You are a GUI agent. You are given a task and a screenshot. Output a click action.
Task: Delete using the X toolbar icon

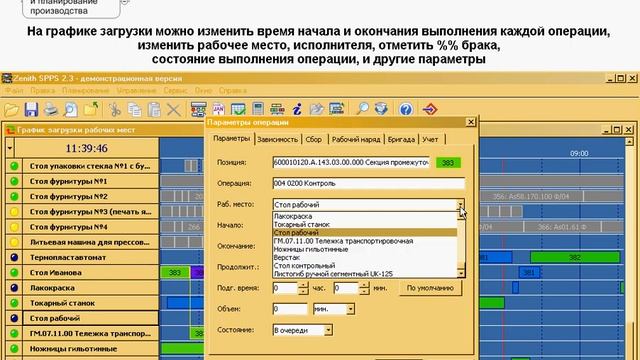pyautogui.click(x=174, y=109)
